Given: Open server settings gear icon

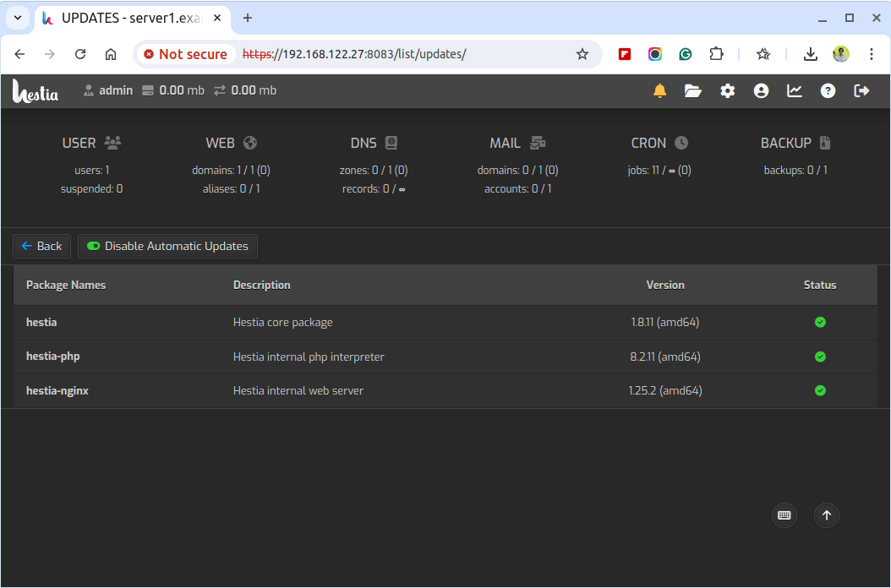Looking at the screenshot, I should (x=727, y=91).
